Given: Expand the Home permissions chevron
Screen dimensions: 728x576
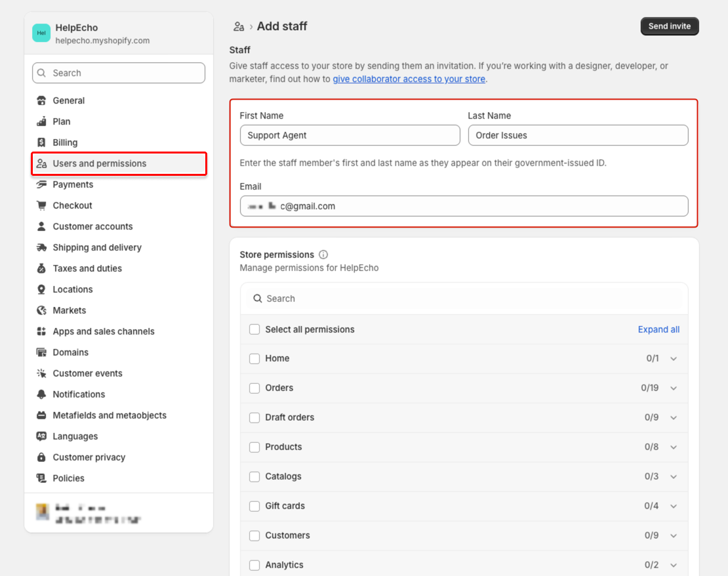Looking at the screenshot, I should point(673,359).
